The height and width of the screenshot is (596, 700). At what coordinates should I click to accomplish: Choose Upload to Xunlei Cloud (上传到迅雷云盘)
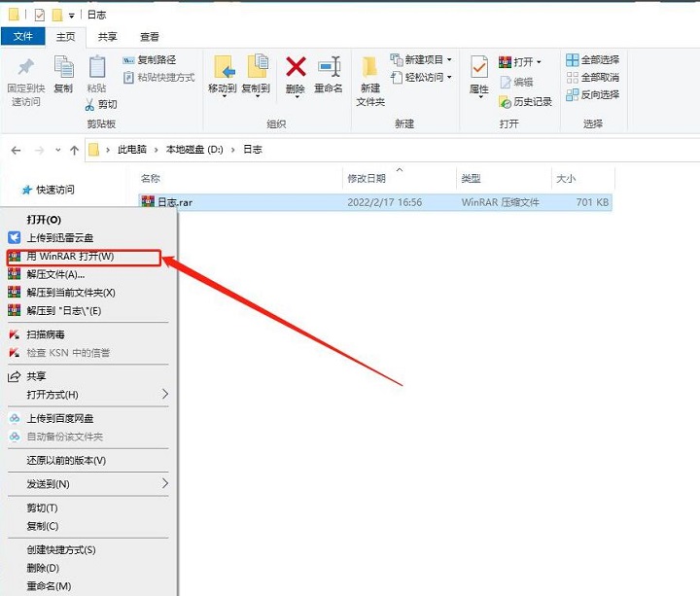(x=88, y=237)
